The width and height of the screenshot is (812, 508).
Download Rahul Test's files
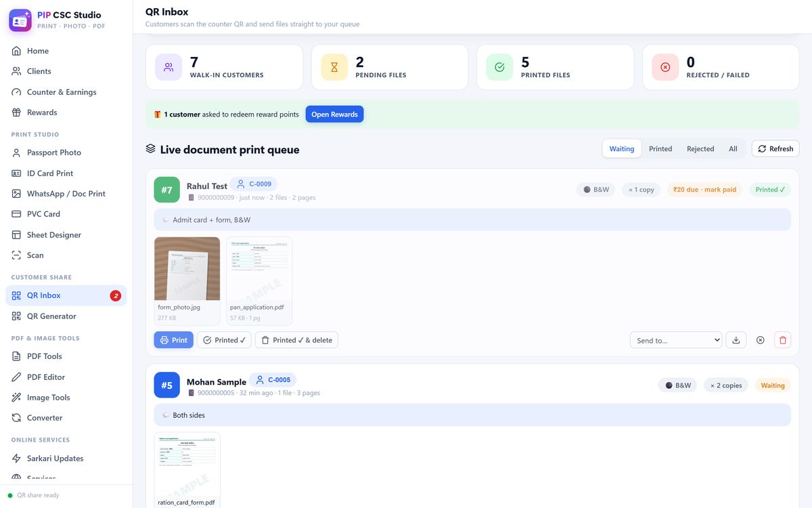coord(736,340)
